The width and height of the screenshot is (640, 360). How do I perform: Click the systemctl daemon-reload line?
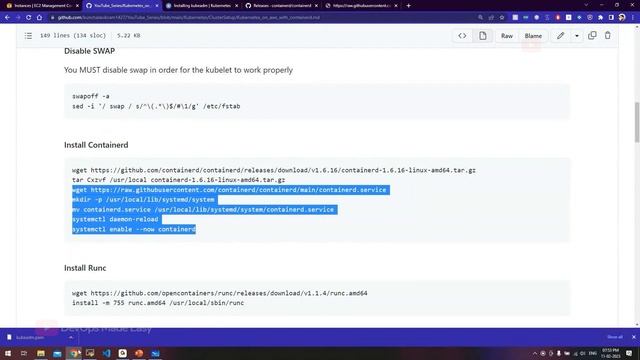click(115, 219)
